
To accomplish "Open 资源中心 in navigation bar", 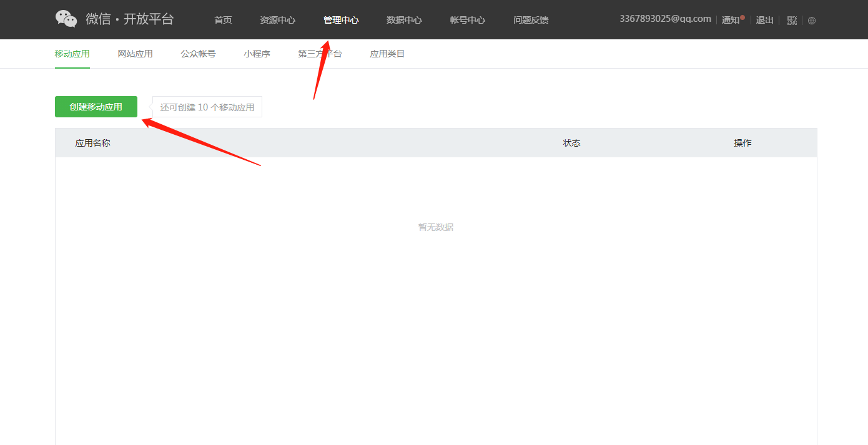I will [x=277, y=20].
